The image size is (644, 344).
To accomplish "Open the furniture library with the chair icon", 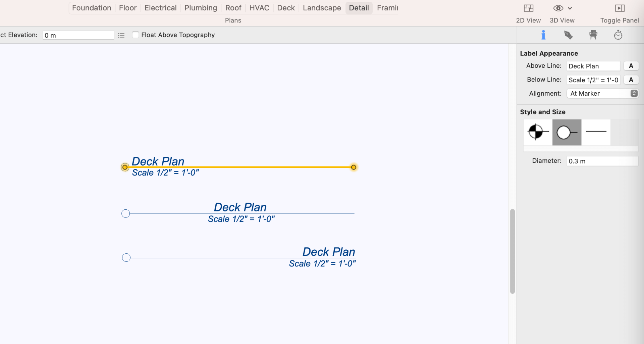I will [593, 35].
